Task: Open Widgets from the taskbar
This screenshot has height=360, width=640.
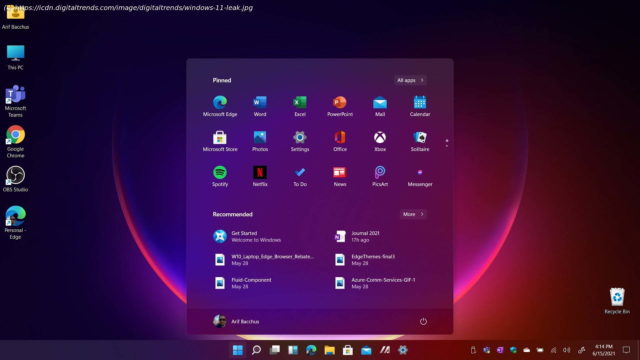Action: pyautogui.click(x=293, y=350)
